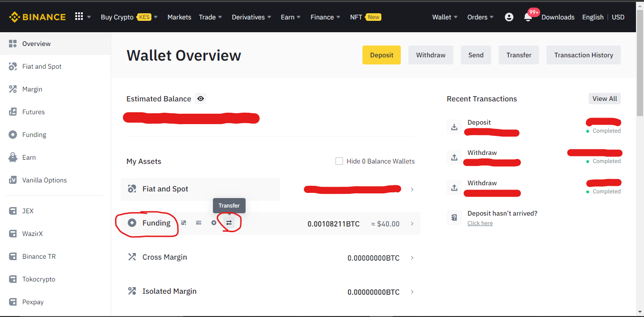
Task: Expand the Funding row chevron arrow
Action: (x=412, y=224)
